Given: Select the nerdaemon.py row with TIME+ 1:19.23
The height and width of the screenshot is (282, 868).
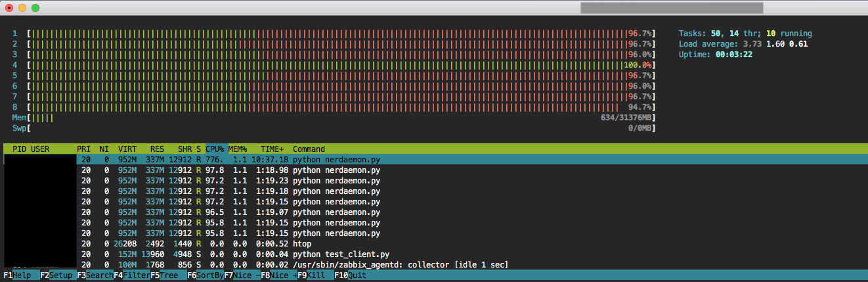Looking at the screenshot, I should tap(434, 181).
